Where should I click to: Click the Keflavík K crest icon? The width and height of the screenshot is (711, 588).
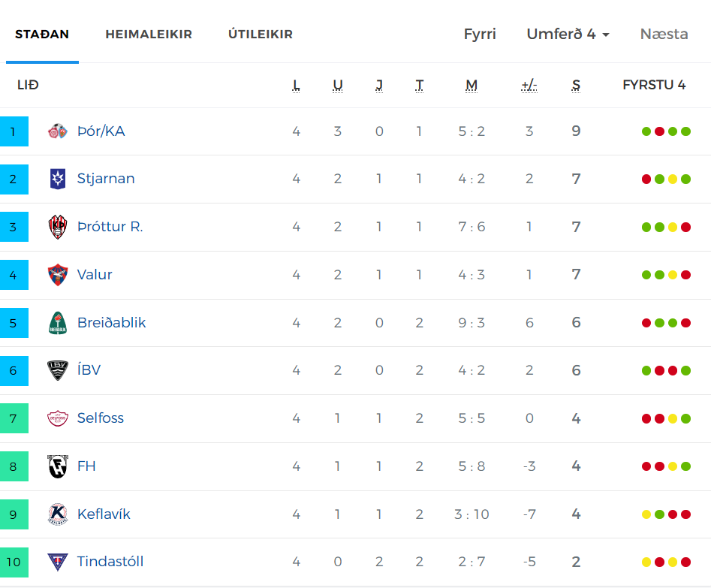point(58,514)
